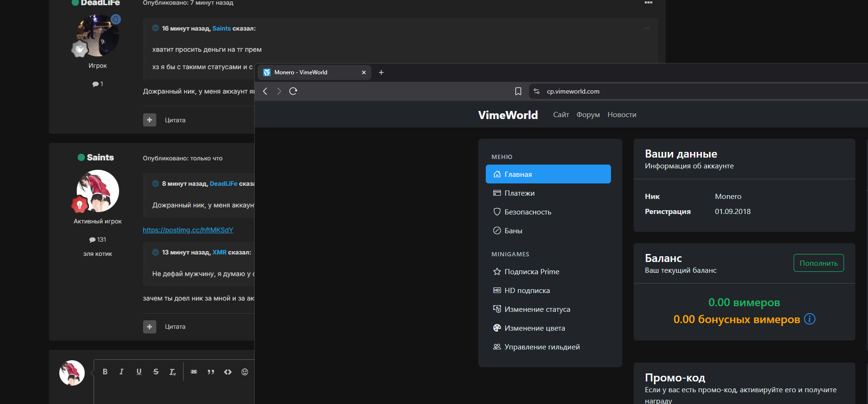
Task: Click Цитата under DeadLiFe's post
Action: (x=175, y=120)
